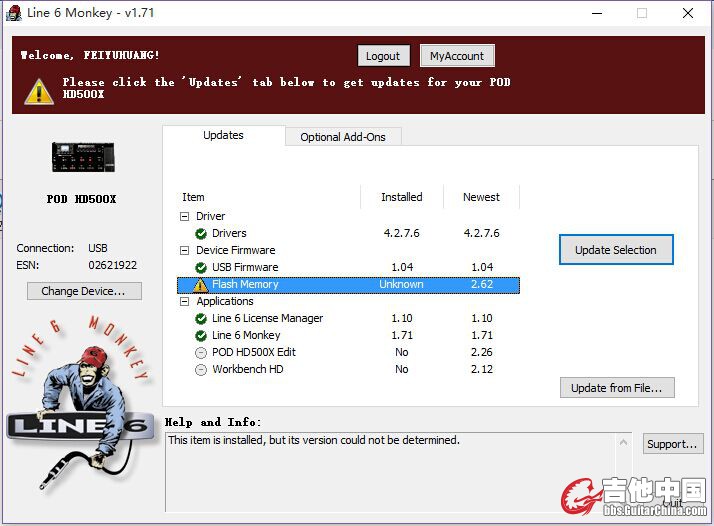
Task: Click the not-installed icon beside POD HD500X Edit
Action: (x=201, y=353)
